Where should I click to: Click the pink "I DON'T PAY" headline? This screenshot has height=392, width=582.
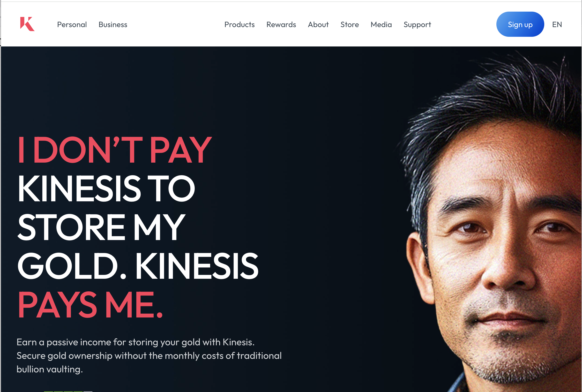point(115,150)
